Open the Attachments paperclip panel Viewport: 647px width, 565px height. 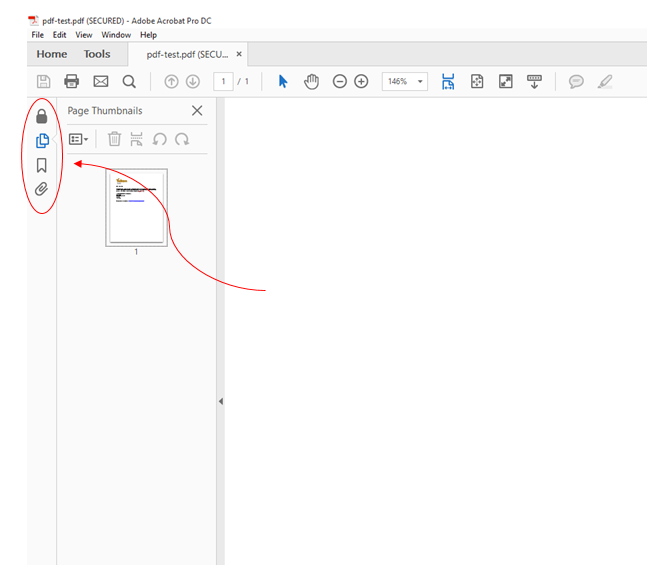tap(42, 189)
